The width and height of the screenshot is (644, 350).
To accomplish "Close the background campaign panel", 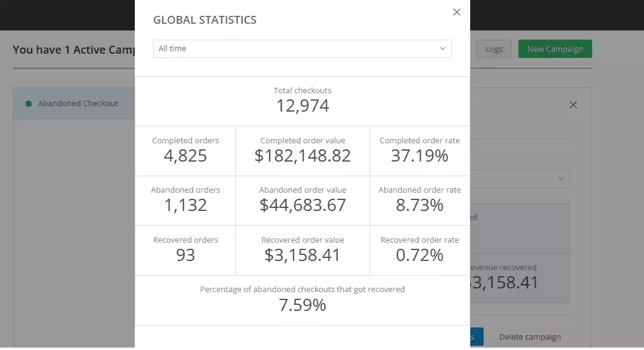I will (x=573, y=105).
